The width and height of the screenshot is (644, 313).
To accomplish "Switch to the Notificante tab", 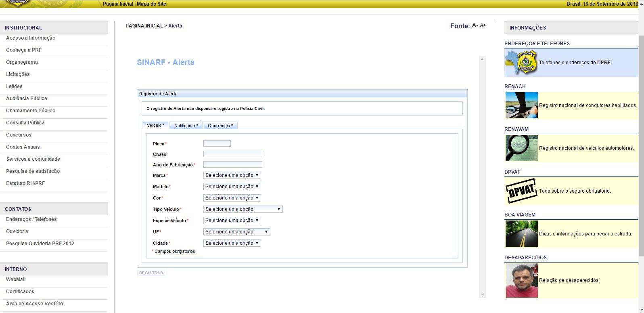I will point(186,126).
